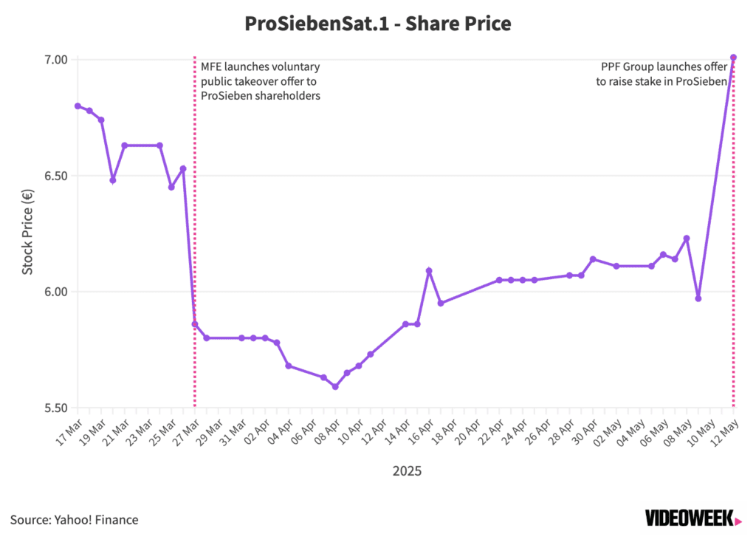This screenshot has width=756, height=548.
Task: Click the PPF Group offer annotation
Action: coord(661,74)
